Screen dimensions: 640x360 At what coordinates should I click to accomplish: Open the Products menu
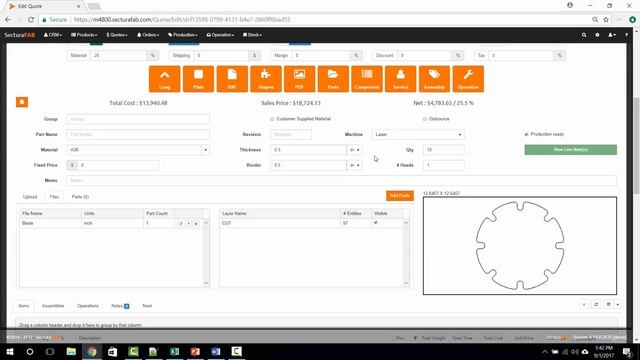pyautogui.click(x=84, y=35)
